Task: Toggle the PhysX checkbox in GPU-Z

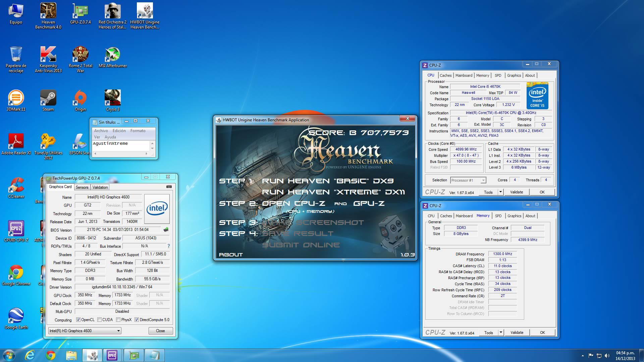Action: click(x=118, y=320)
